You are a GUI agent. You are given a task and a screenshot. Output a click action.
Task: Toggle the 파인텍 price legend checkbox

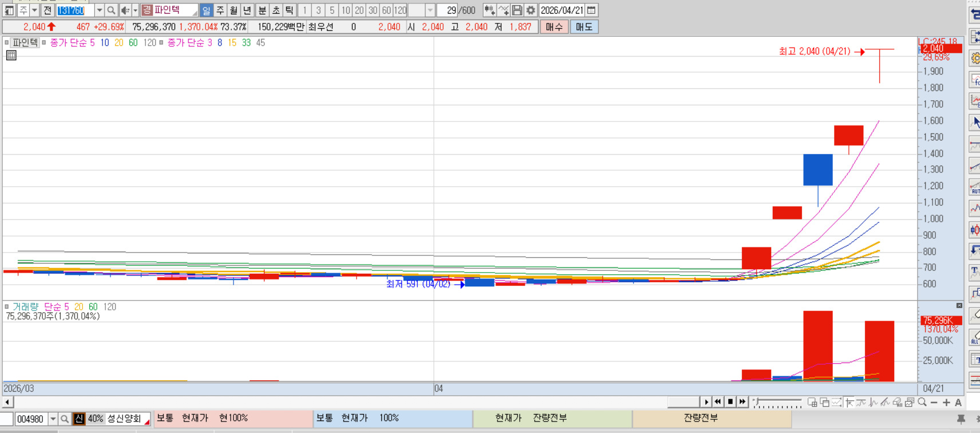coord(7,42)
